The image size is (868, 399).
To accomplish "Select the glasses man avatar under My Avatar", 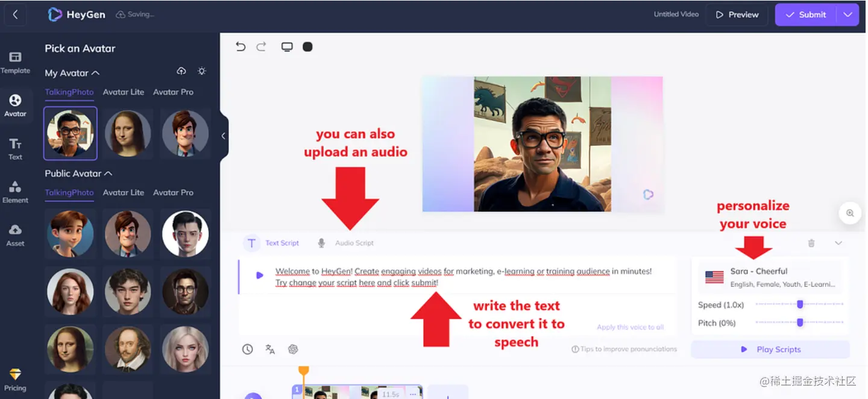I will [x=71, y=133].
